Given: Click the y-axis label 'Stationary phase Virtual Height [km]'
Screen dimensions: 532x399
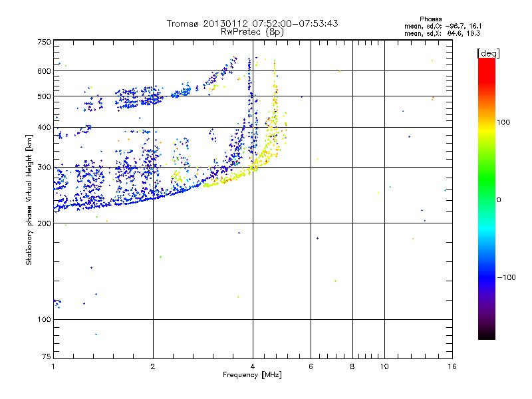Looking at the screenshot, I should (29, 199).
